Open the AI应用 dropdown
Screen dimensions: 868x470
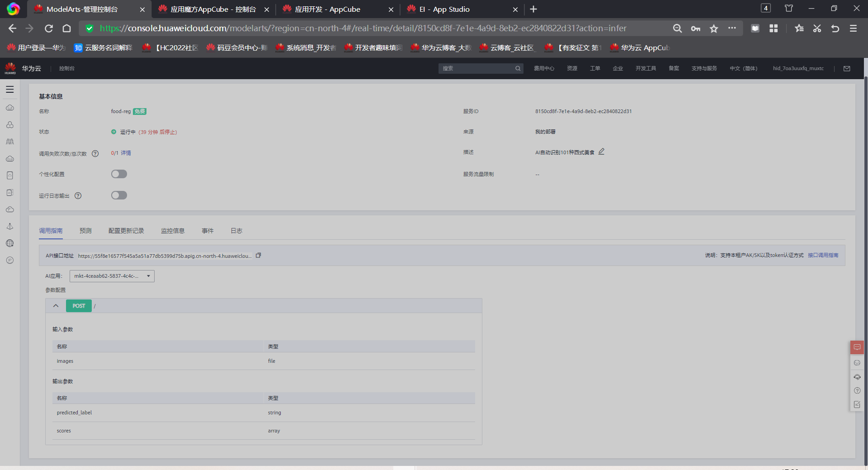112,276
